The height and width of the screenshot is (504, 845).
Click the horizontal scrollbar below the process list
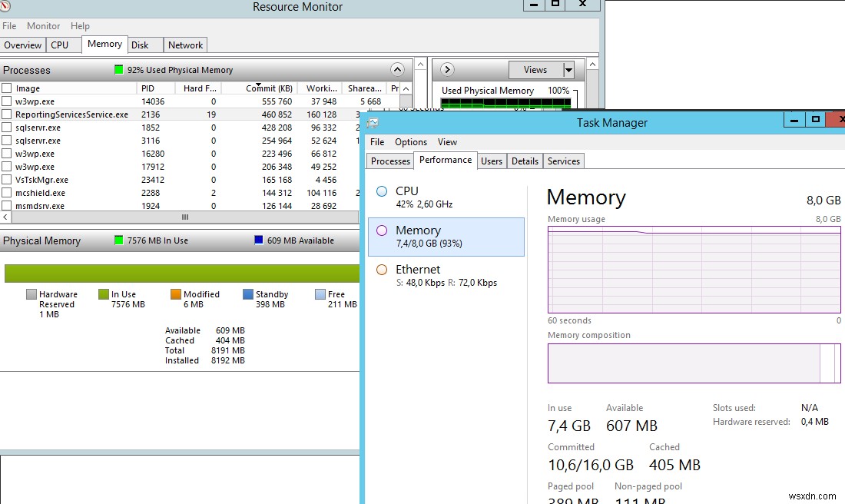(184, 217)
